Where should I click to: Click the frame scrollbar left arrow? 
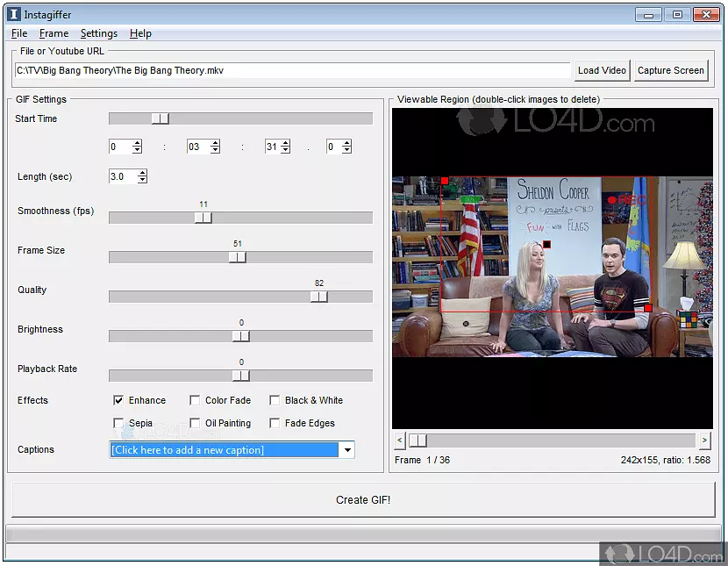pos(399,440)
